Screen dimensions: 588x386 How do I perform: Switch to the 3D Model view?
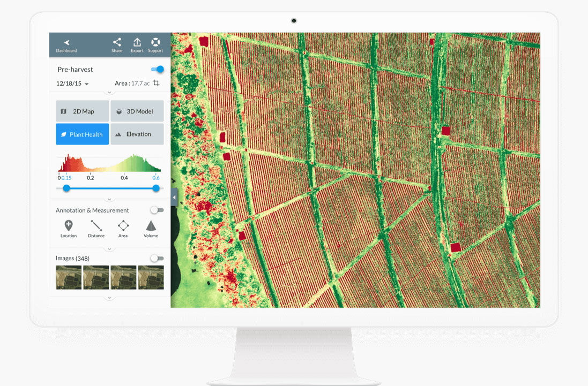[137, 111]
